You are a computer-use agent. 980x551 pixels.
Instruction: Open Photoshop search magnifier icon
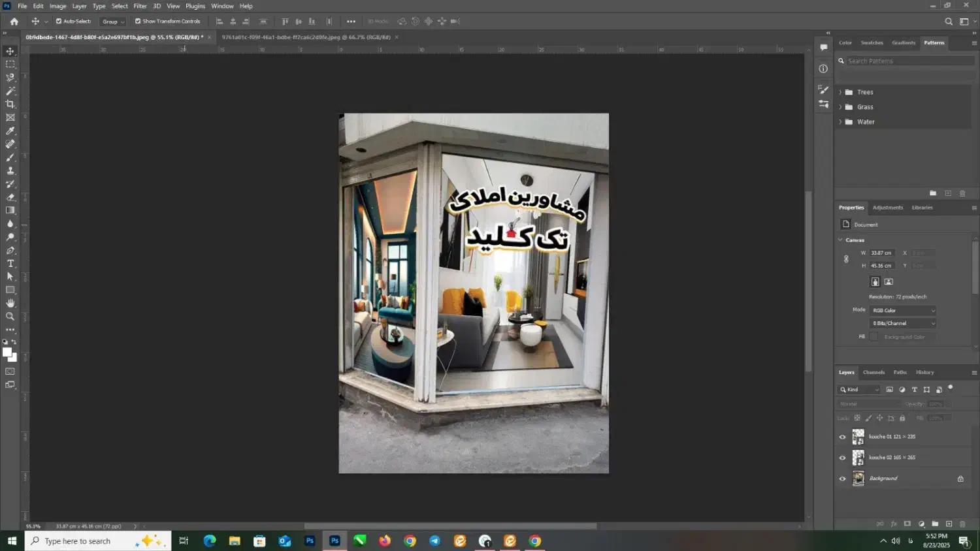[949, 22]
